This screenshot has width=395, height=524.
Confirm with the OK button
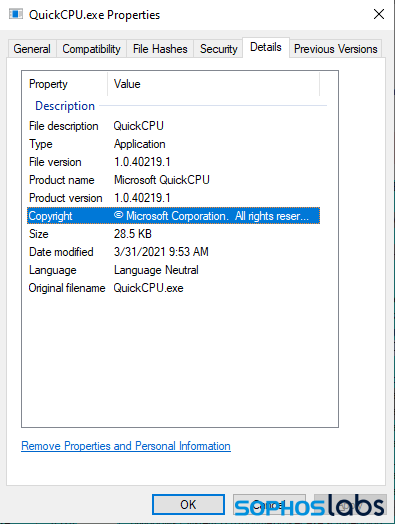[x=188, y=504]
